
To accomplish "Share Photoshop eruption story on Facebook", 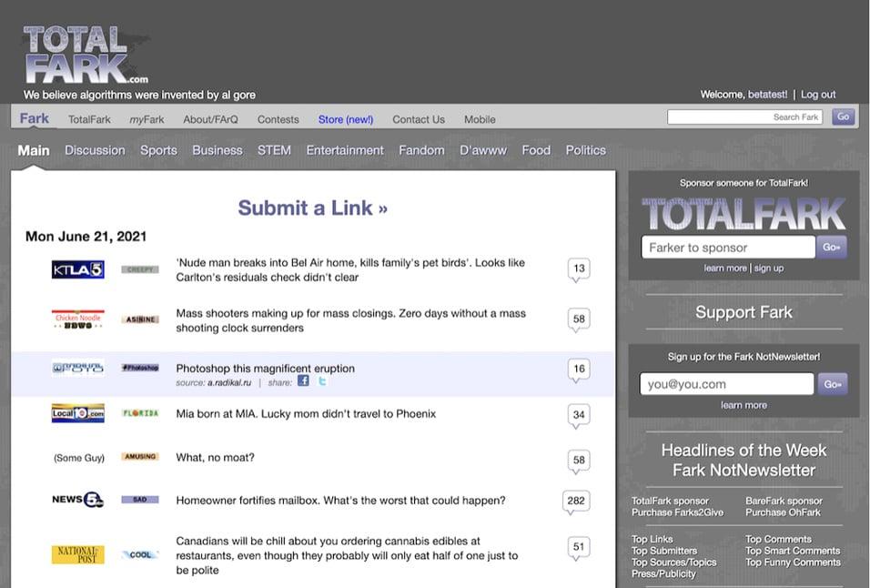I will [303, 380].
